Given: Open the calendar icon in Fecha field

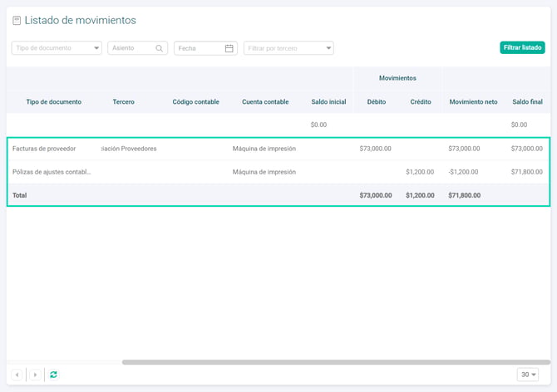Looking at the screenshot, I should [229, 48].
